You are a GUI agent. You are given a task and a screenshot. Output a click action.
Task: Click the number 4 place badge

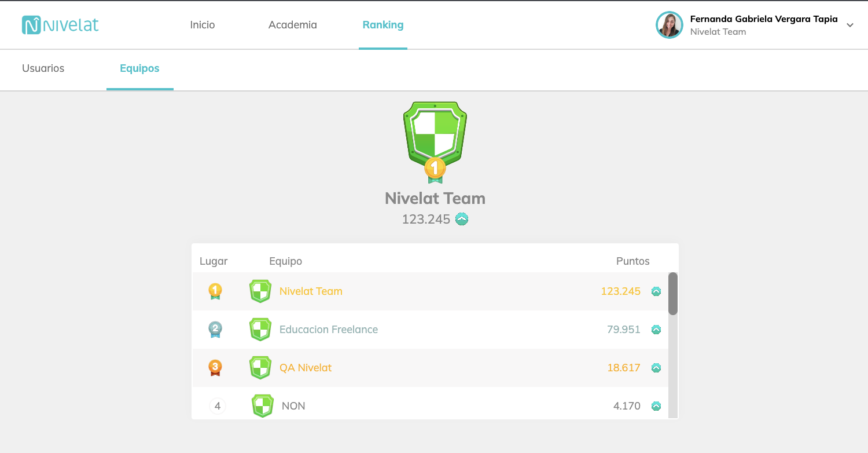218,406
